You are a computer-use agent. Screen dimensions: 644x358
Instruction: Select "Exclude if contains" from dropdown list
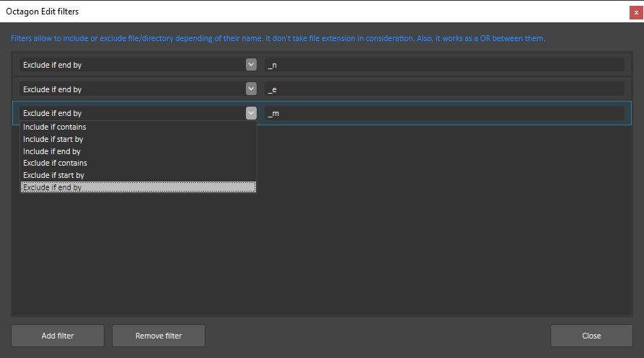click(x=56, y=164)
